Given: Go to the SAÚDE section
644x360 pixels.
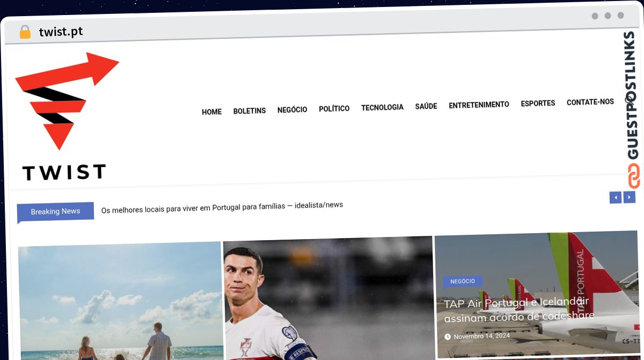Looking at the screenshot, I should (426, 106).
